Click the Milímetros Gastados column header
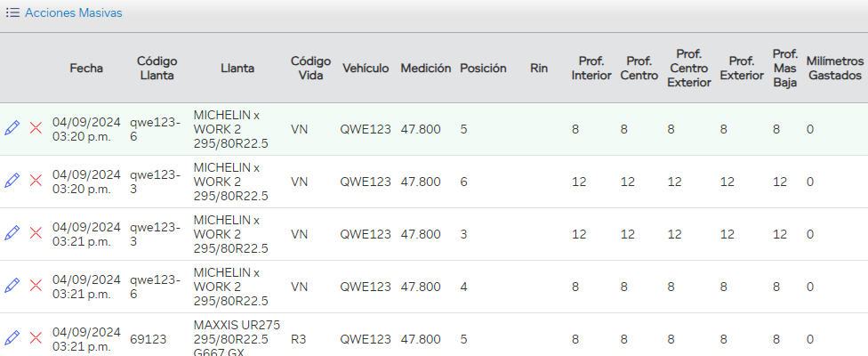The image size is (868, 356). point(834,68)
